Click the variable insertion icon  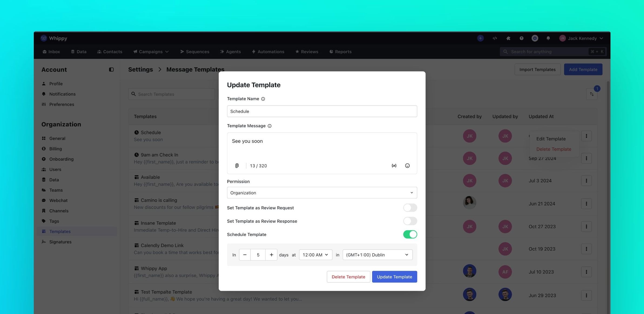pos(393,166)
